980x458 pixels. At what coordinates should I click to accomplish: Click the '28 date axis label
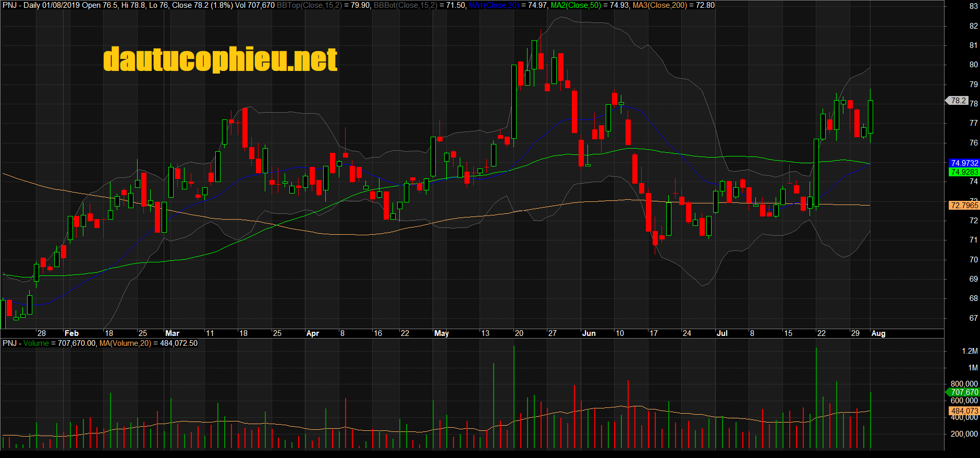click(41, 333)
